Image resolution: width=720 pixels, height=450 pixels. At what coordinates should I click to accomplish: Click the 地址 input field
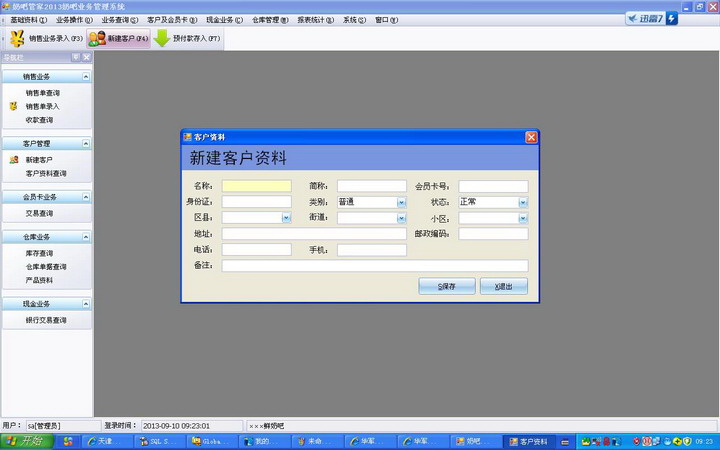point(315,234)
